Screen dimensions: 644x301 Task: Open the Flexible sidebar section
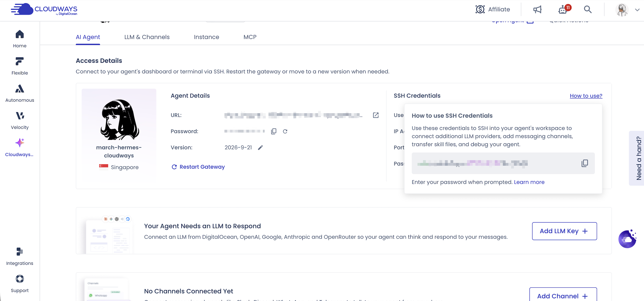tap(20, 66)
